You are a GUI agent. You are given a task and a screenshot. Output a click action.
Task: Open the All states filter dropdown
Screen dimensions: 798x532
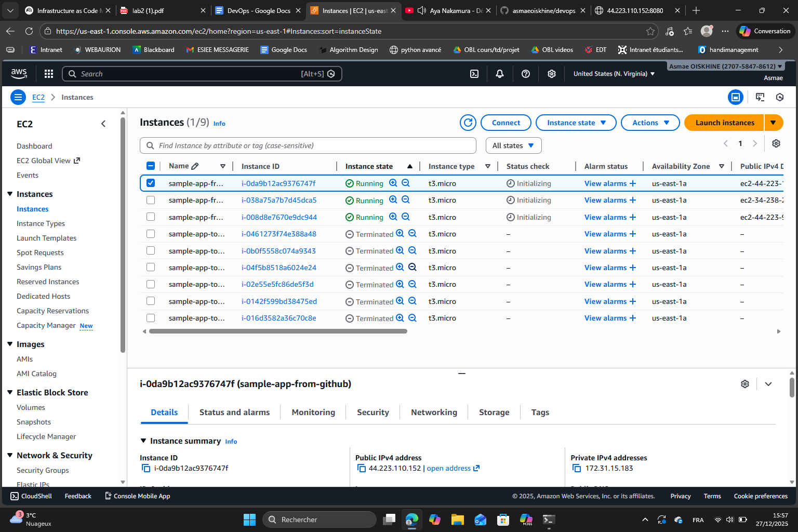(x=513, y=145)
